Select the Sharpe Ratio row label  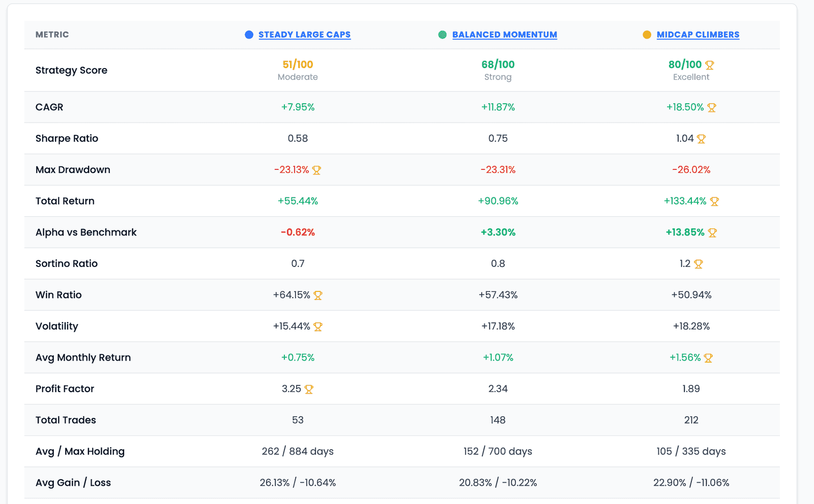pos(67,138)
